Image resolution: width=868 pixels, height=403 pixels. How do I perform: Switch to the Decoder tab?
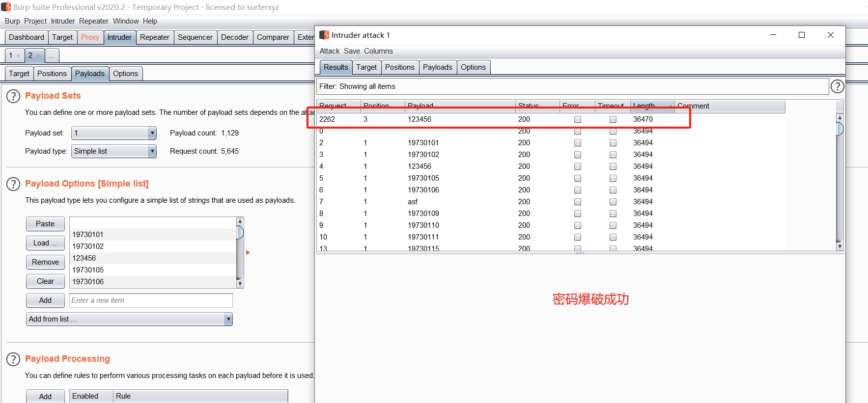click(235, 37)
